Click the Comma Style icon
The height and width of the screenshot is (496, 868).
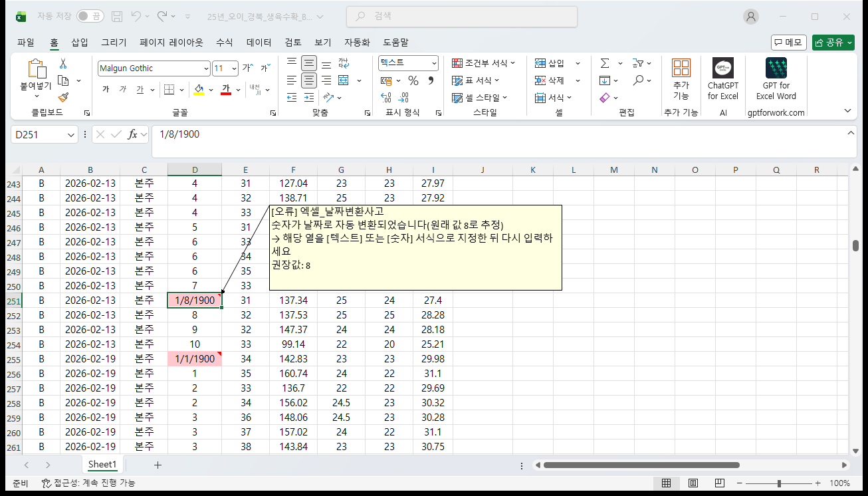pos(431,80)
